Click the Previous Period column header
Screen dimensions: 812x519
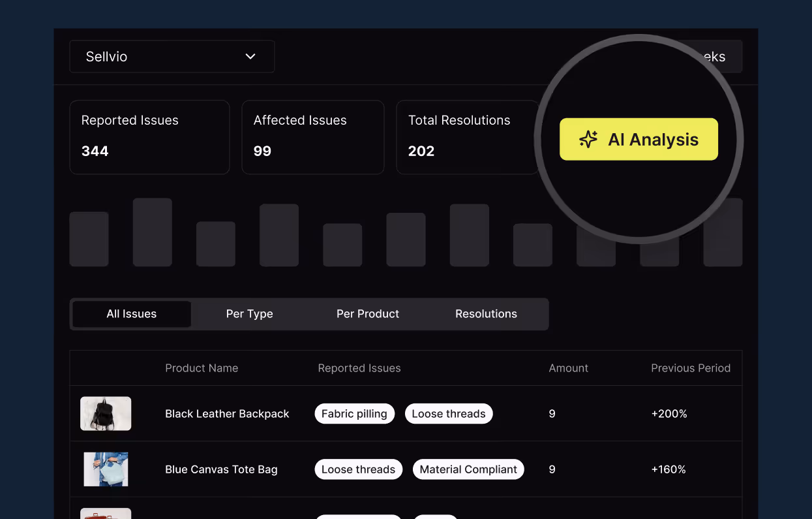tap(691, 368)
